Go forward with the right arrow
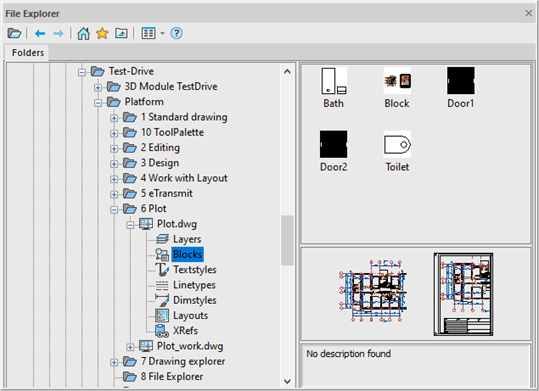The image size is (539, 391). click(58, 33)
